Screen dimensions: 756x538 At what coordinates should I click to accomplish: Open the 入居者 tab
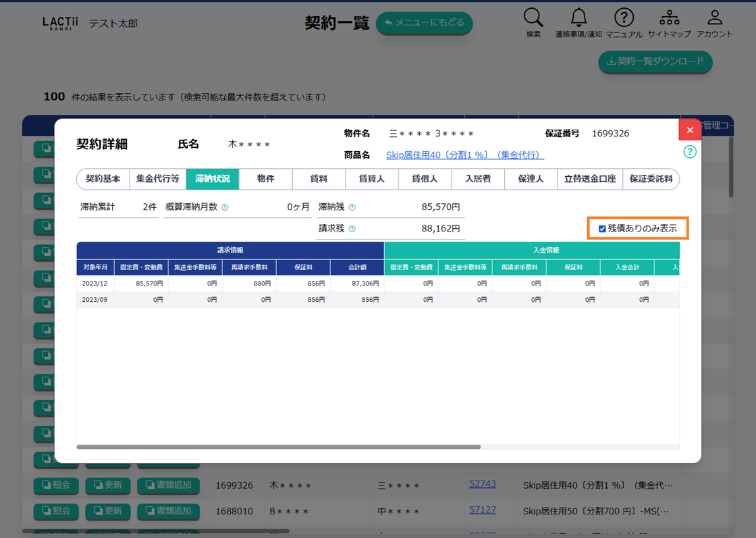pos(478,179)
